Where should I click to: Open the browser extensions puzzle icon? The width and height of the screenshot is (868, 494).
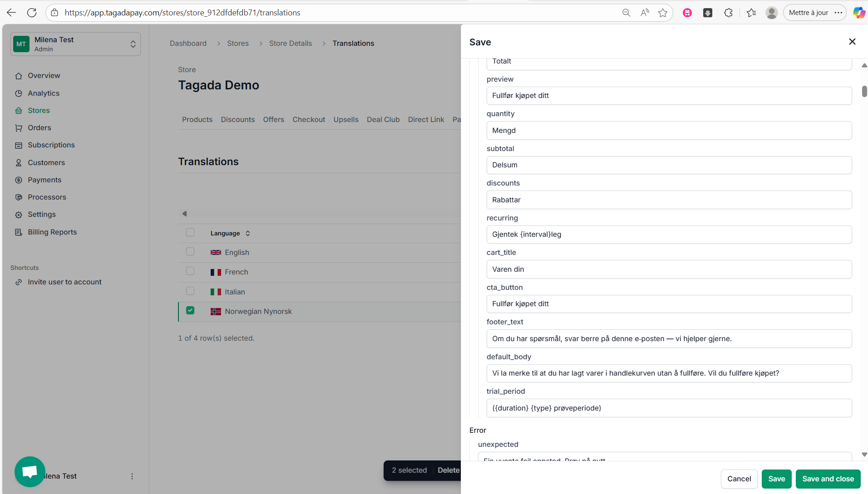[x=728, y=13]
